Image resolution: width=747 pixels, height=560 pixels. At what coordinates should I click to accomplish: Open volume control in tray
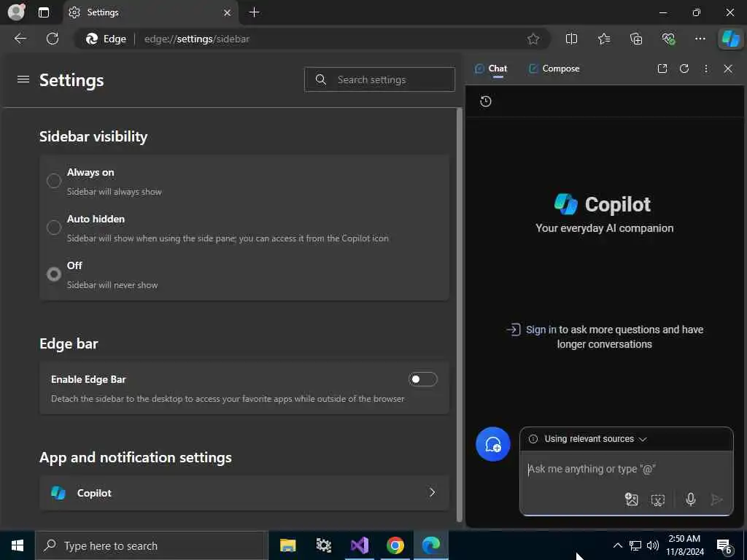tap(653, 545)
